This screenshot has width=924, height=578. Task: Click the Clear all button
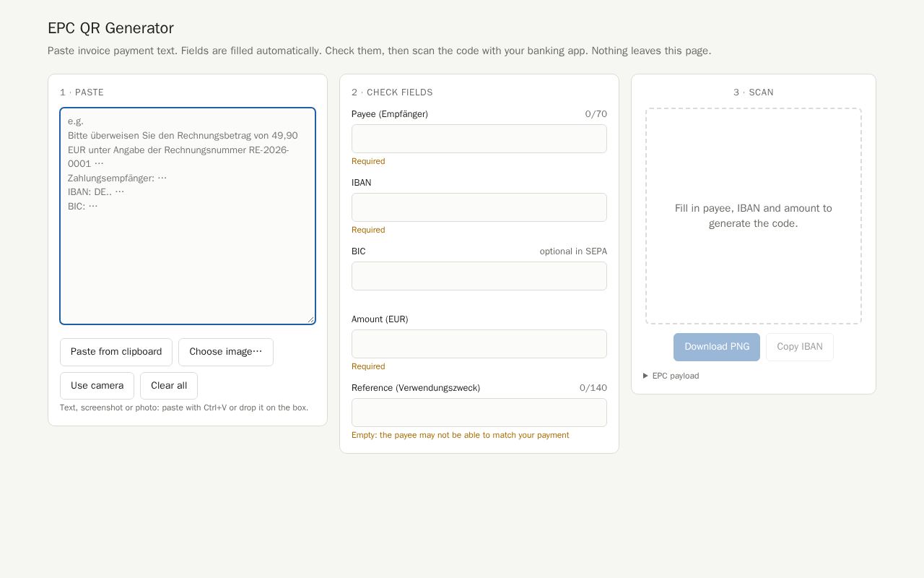click(169, 386)
